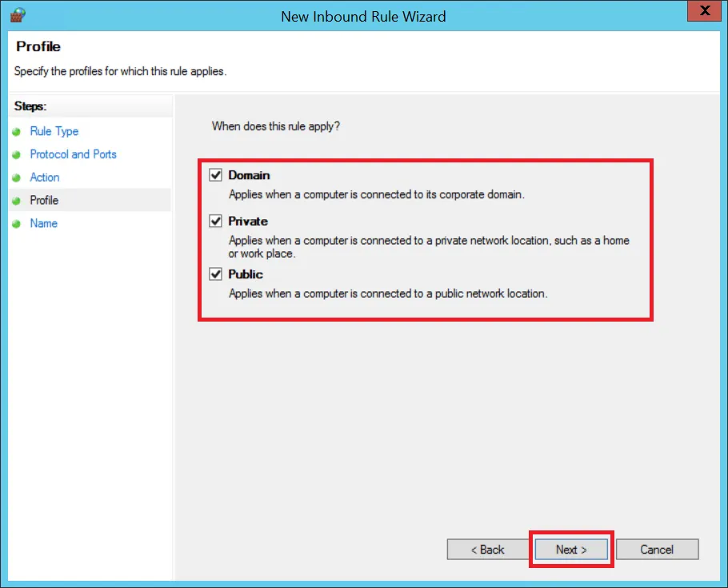Click the green bullet next to Profile step
The image size is (728, 588).
[x=16, y=201]
